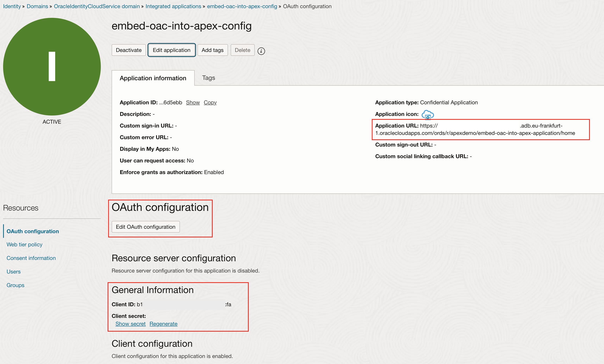
Task: Go to Domains breadcrumb
Action: point(37,6)
